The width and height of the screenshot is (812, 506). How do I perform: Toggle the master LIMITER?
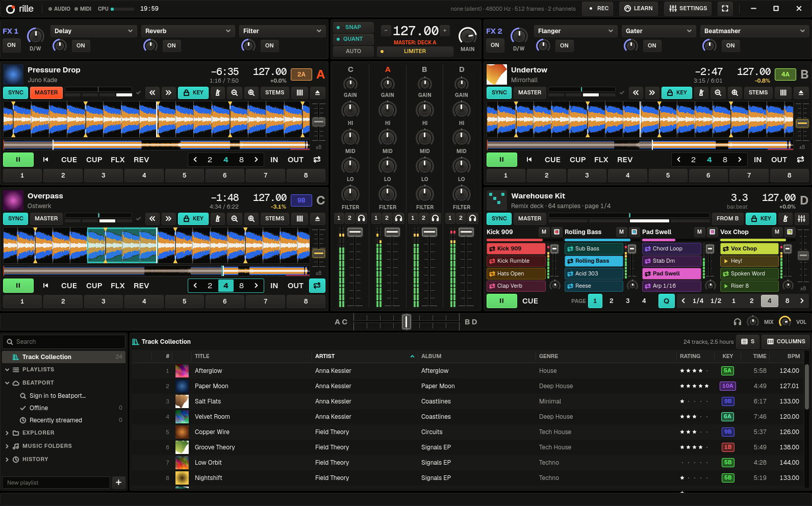415,52
